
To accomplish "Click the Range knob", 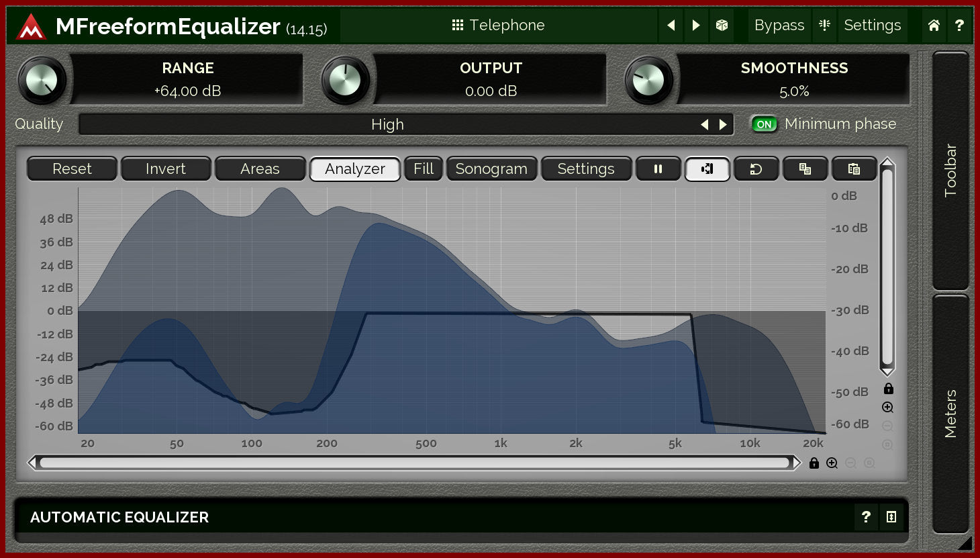I will coord(42,81).
